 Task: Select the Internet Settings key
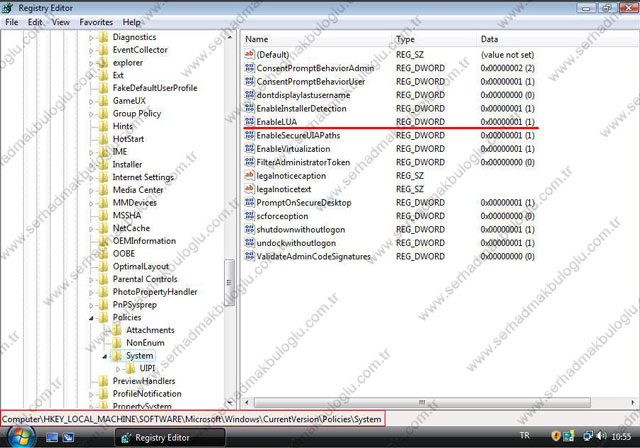point(143,177)
